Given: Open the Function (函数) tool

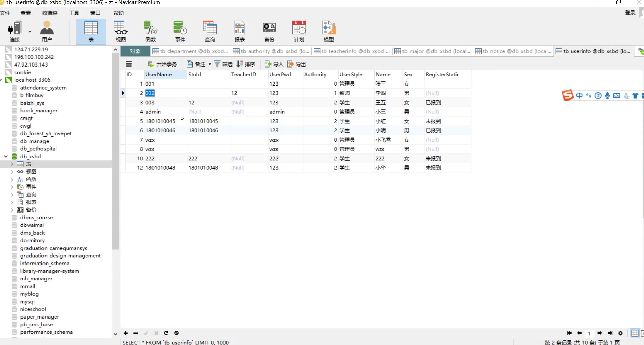Looking at the screenshot, I should click(x=150, y=31).
